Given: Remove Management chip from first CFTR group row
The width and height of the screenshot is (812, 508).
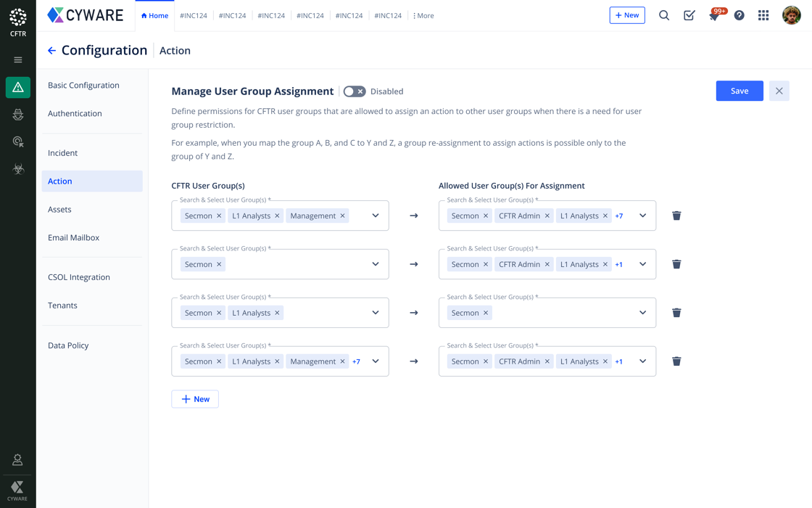Looking at the screenshot, I should pyautogui.click(x=343, y=216).
